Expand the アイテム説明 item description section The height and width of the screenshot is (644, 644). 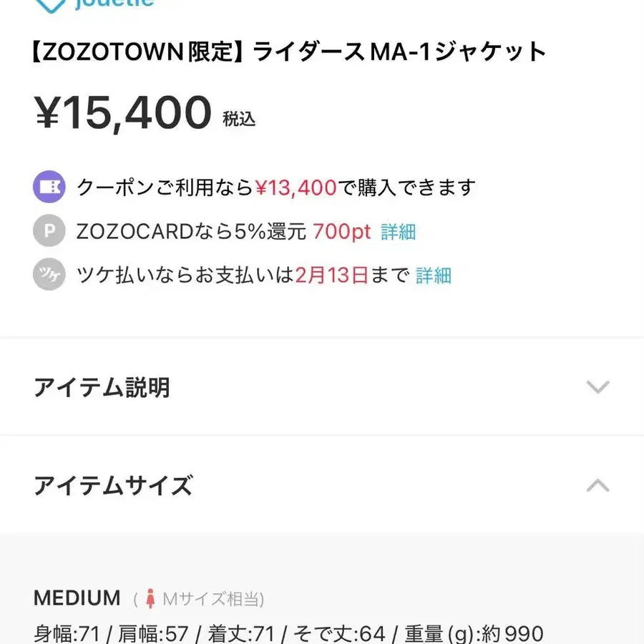point(102,387)
